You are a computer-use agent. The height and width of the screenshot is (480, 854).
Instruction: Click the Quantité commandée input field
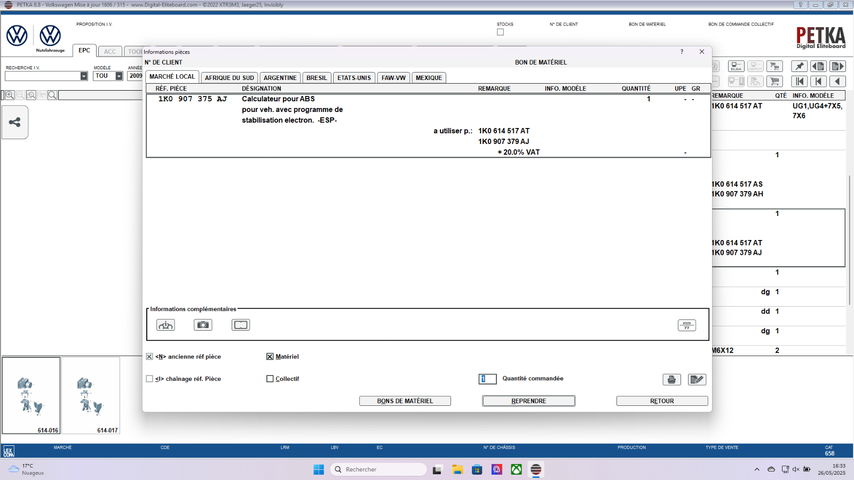[x=487, y=379]
